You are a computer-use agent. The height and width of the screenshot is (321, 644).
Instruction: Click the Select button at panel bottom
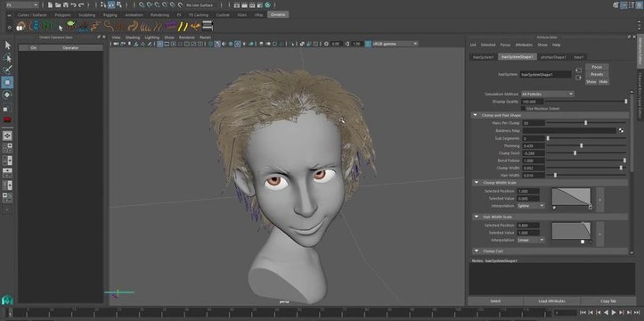click(x=495, y=301)
